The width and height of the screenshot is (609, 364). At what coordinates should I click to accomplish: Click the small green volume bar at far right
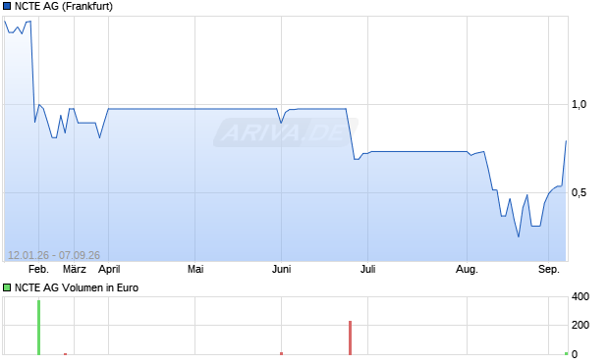click(x=567, y=353)
